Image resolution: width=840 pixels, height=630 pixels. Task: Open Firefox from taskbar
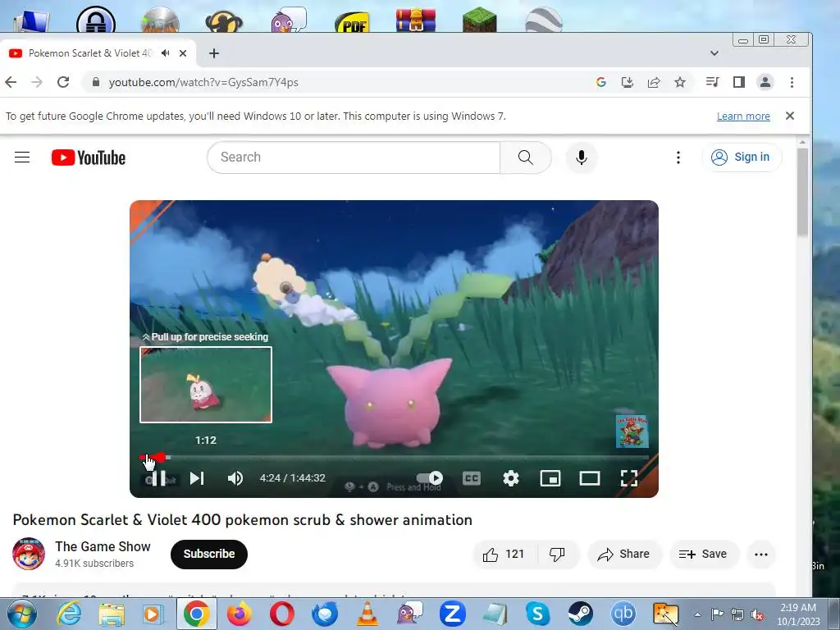[239, 614]
